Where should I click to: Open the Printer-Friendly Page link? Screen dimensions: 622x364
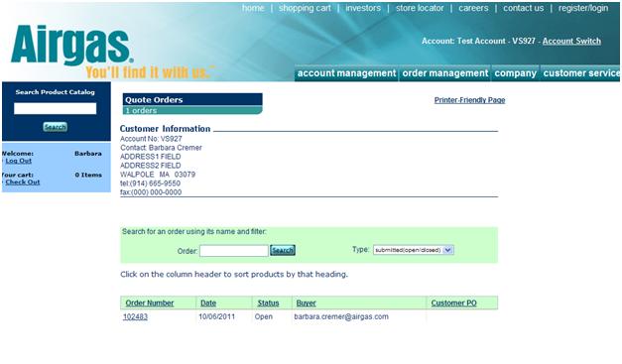click(x=469, y=100)
